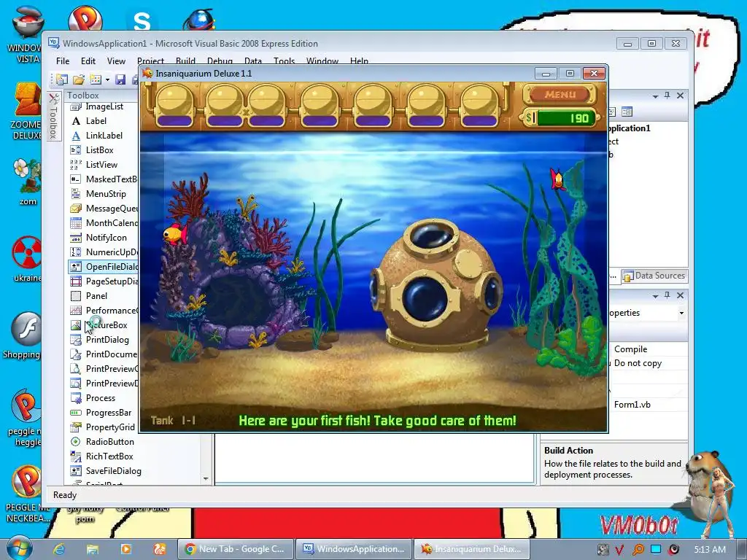747x560 pixels.
Task: Click the red fish near the seaweed
Action: click(x=557, y=179)
